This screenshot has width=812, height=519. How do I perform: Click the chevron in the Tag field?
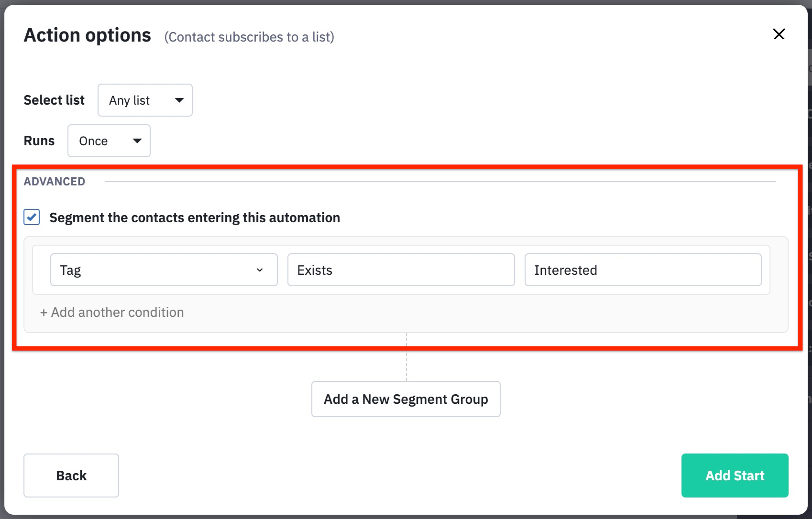point(260,270)
